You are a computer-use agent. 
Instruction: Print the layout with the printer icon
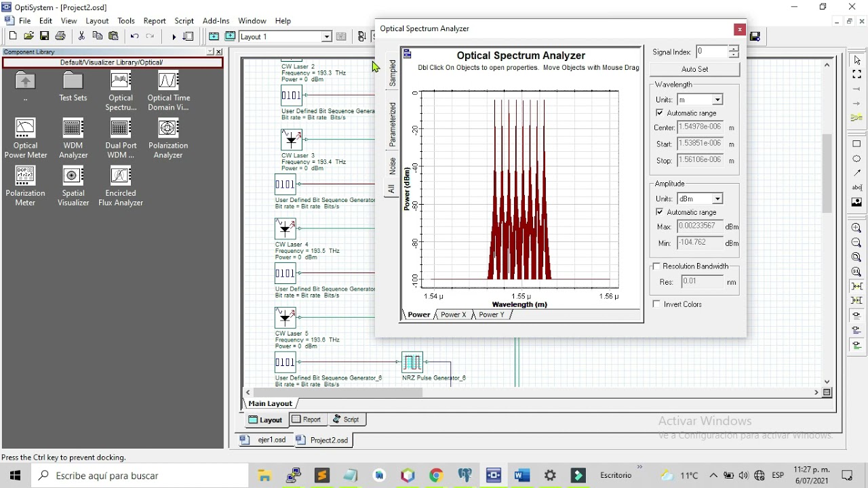click(60, 37)
